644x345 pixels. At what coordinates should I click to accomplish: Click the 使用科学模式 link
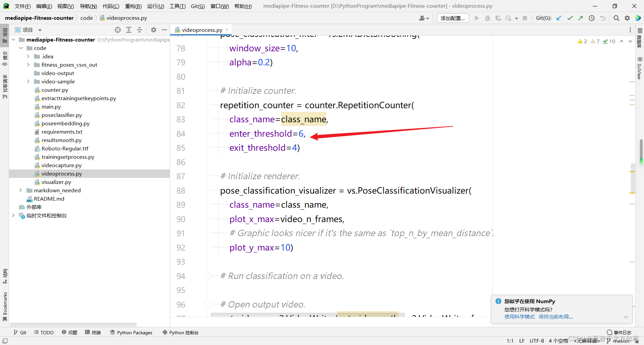pos(520,317)
